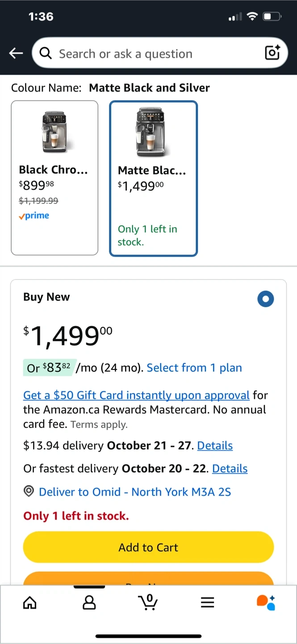Launch the Rufus AI assistant icon
Image resolution: width=297 pixels, height=644 pixels.
tap(266, 602)
